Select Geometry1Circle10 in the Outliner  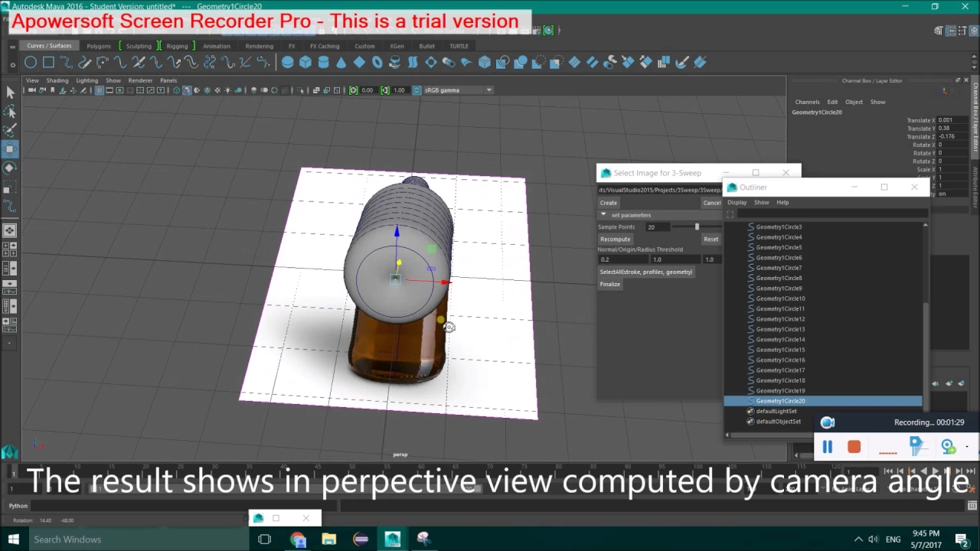780,298
